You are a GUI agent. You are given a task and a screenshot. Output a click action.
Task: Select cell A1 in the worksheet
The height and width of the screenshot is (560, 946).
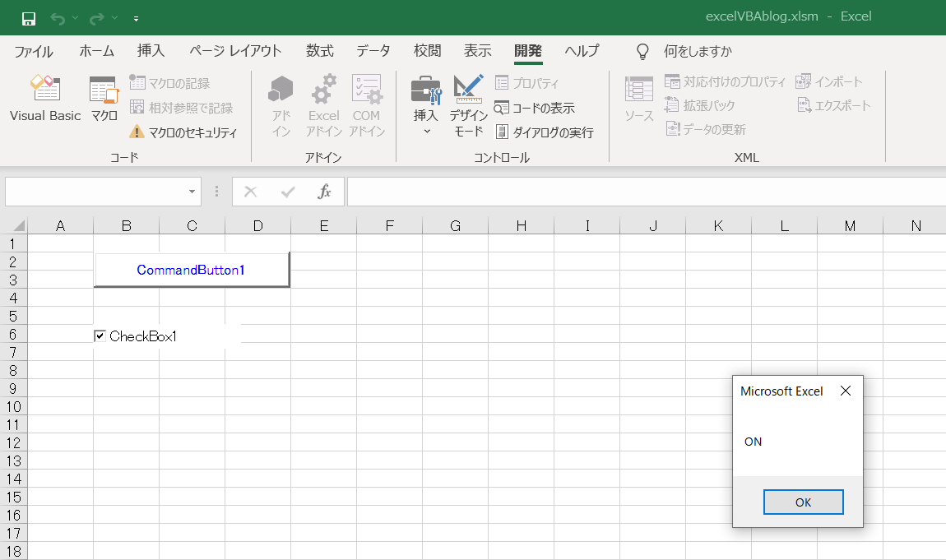click(x=60, y=242)
